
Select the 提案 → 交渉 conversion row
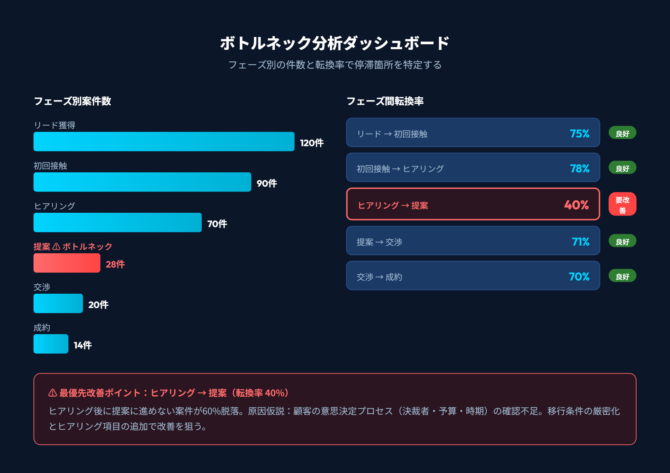[472, 241]
